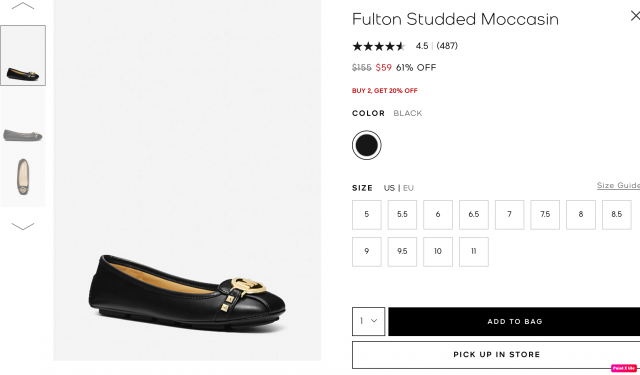640x375 pixels.
Task: Select the top view shoe thumbnail
Action: (x=23, y=177)
